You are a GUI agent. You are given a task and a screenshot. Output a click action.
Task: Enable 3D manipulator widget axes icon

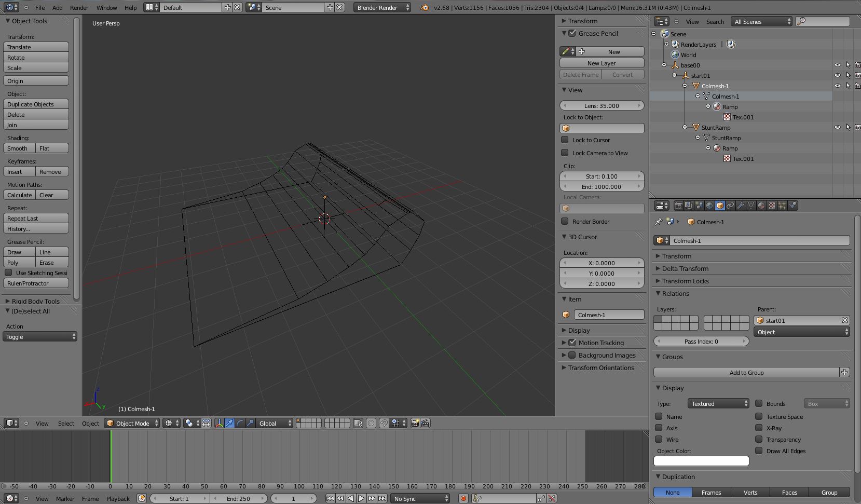coord(219,423)
